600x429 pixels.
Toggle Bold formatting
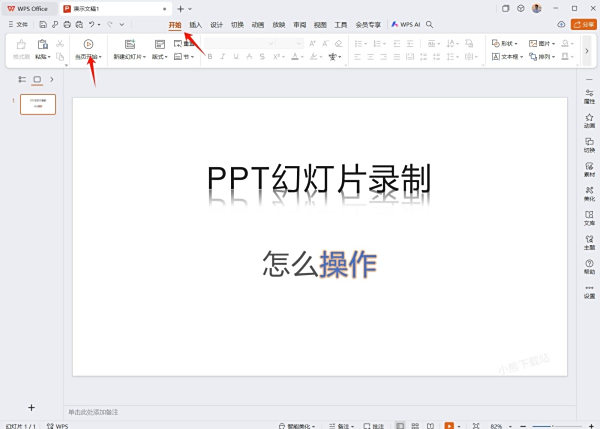coord(210,57)
